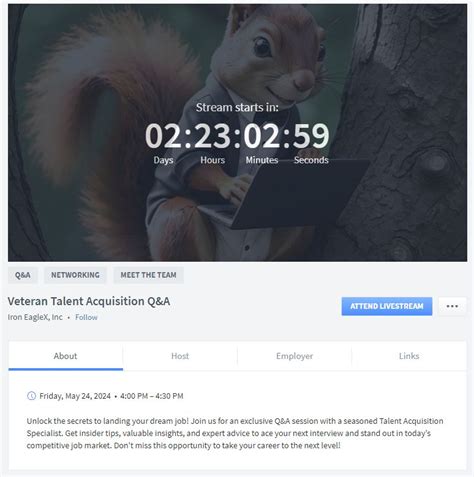Viewport: 474px width, 477px height.
Task: Click the Seconds label under the countdown
Action: (x=311, y=160)
